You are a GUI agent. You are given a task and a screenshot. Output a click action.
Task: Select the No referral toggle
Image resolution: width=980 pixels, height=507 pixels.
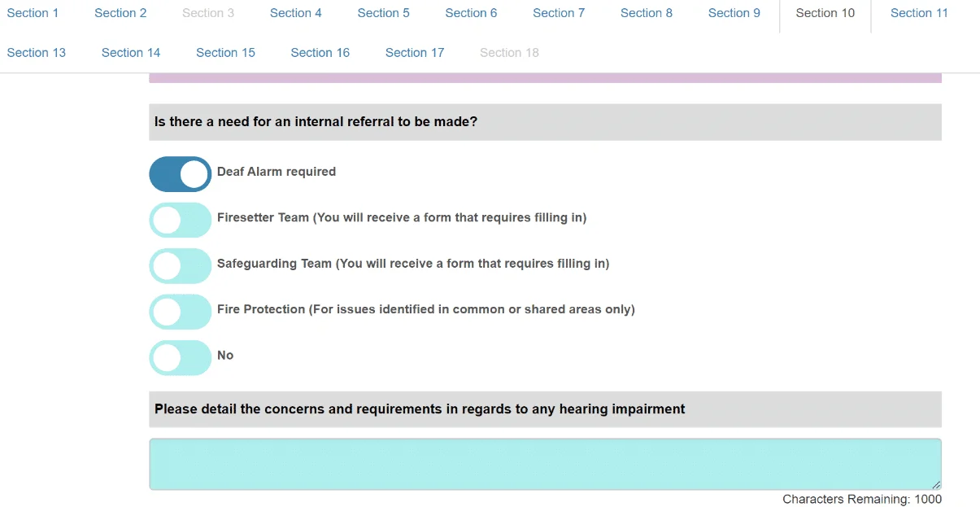click(180, 357)
